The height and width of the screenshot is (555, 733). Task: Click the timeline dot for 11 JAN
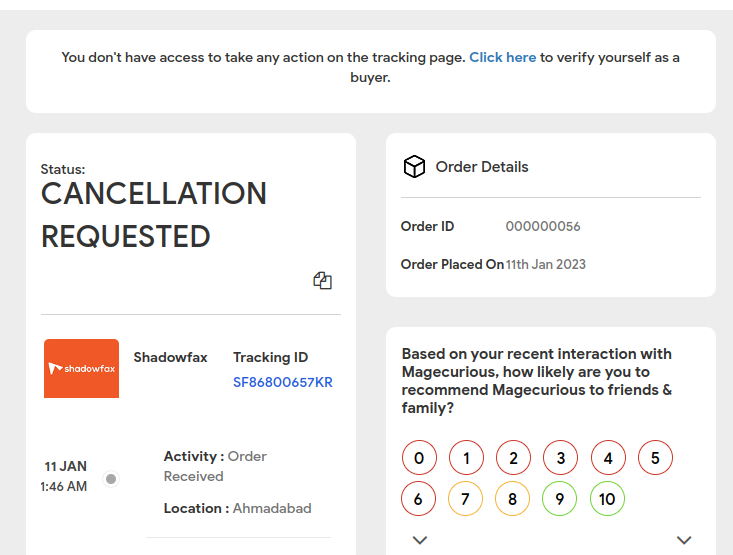(x=111, y=479)
